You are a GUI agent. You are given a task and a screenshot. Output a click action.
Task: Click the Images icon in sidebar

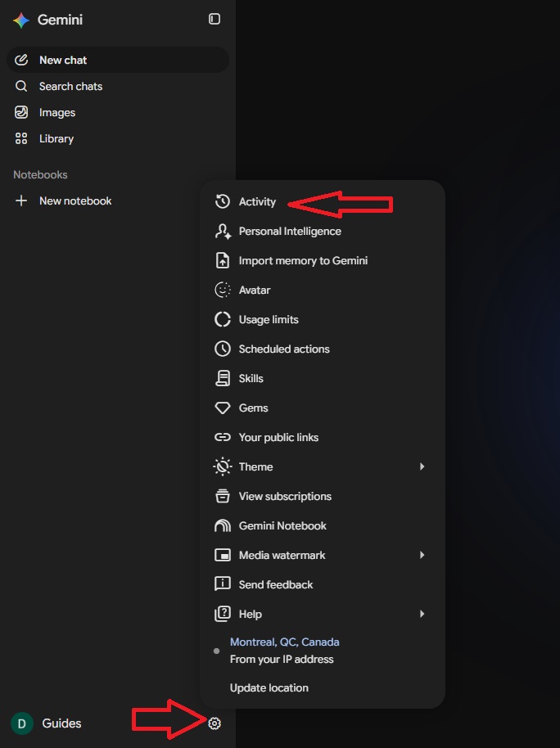click(21, 113)
